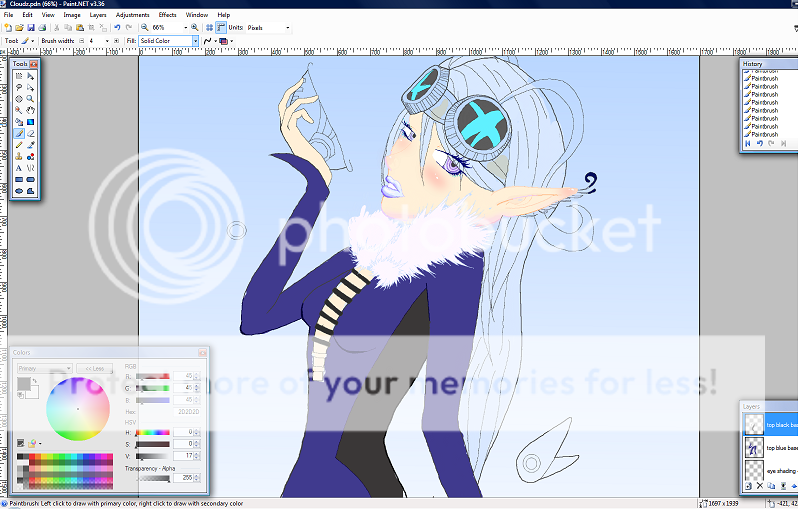
Task: Activate the Color Picker eyedropper tool
Action: click(x=31, y=143)
